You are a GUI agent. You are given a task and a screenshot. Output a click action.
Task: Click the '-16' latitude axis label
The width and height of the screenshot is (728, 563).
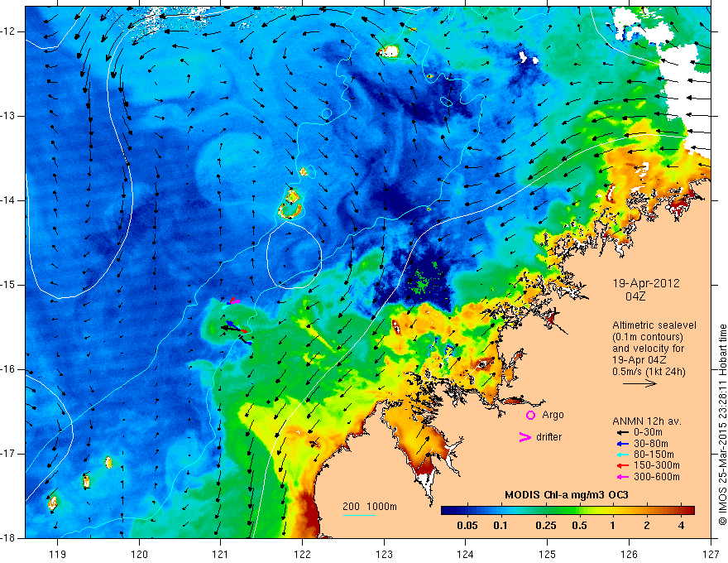[x=8, y=369]
